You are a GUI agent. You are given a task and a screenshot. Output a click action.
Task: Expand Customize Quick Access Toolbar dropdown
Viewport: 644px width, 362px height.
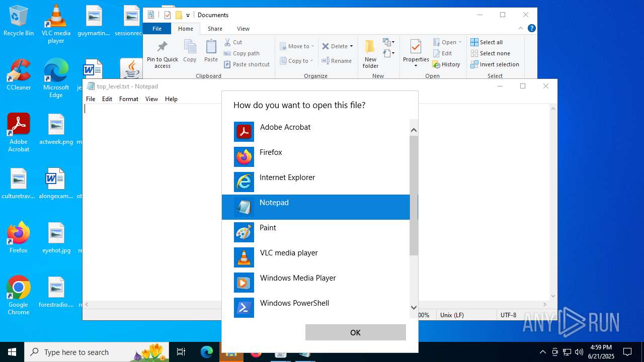click(188, 15)
